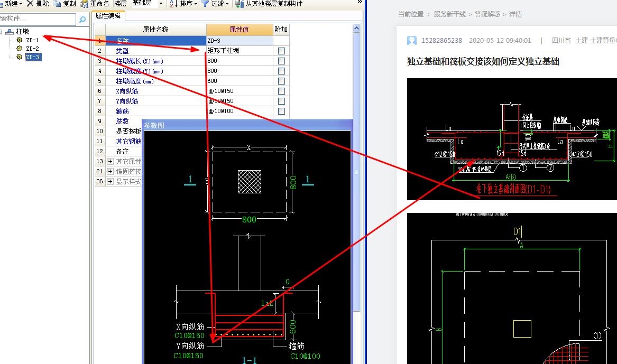The height and width of the screenshot is (364, 617).
Task: Click the D1 plan drawing thumbnail
Action: (512, 288)
